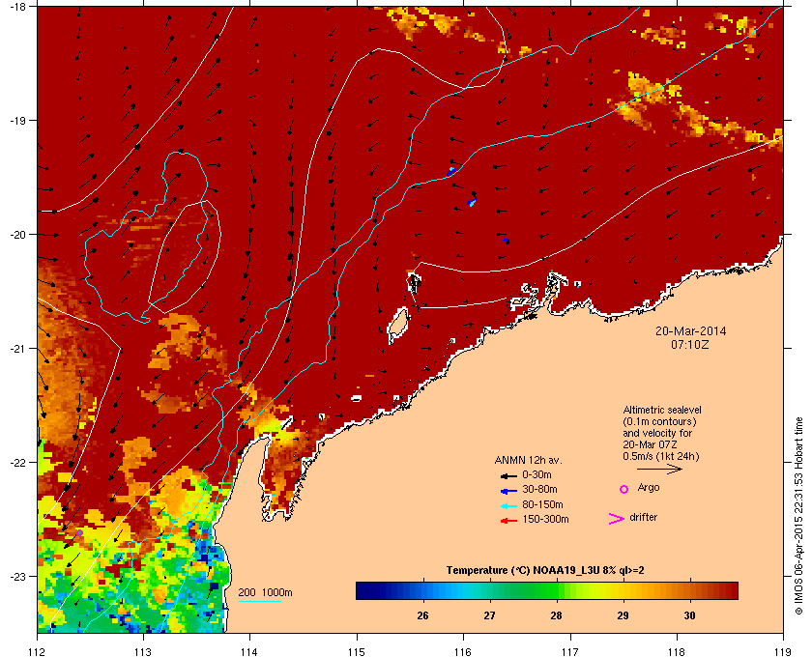Click the black 0-30m legend arrow

click(508, 475)
